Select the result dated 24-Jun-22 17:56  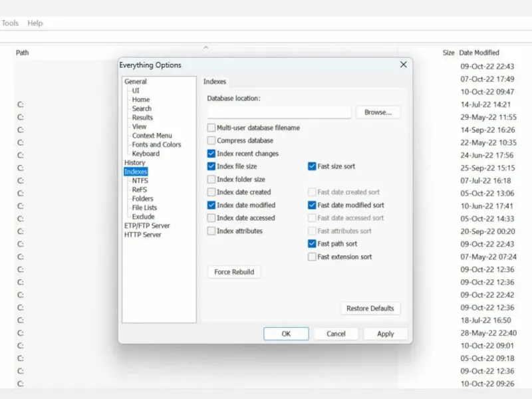[x=487, y=155]
